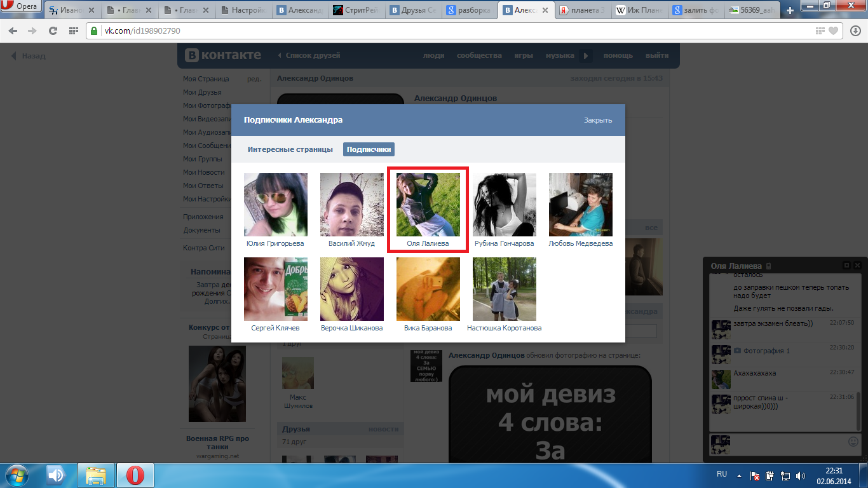Bookmark the page with the heart icon
The height and width of the screenshot is (488, 868).
833,30
